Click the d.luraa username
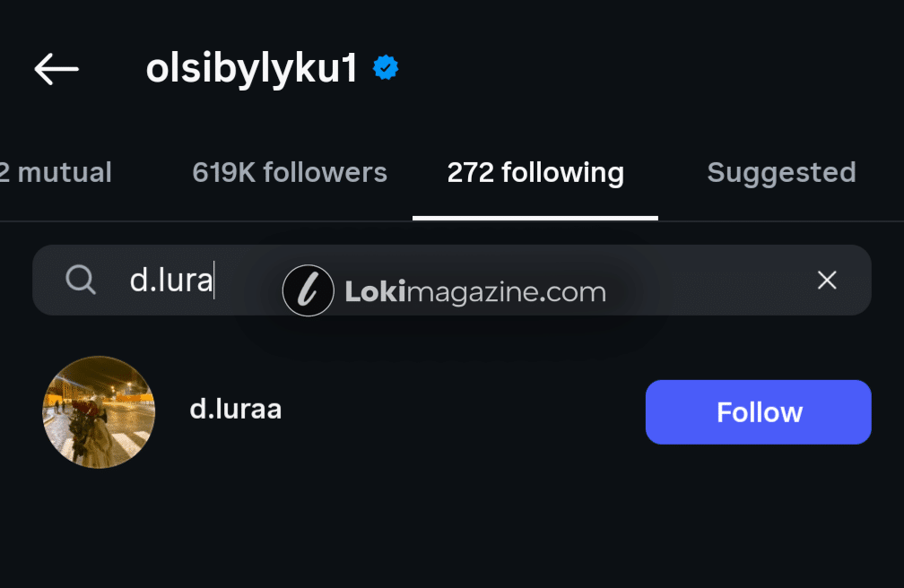904x588 pixels. point(236,410)
